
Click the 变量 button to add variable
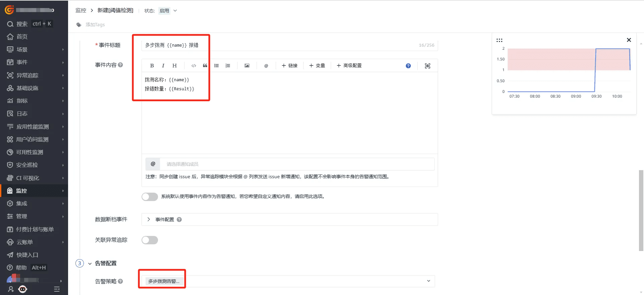pyautogui.click(x=317, y=66)
